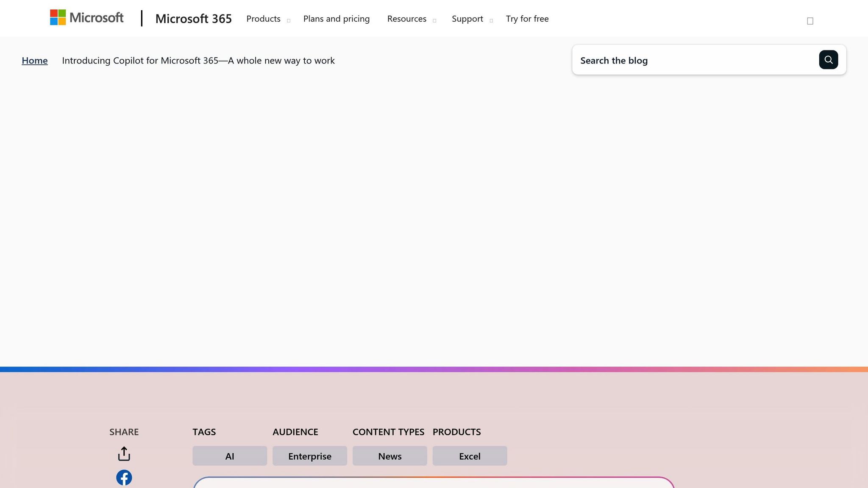Click the share upload icon

click(124, 454)
